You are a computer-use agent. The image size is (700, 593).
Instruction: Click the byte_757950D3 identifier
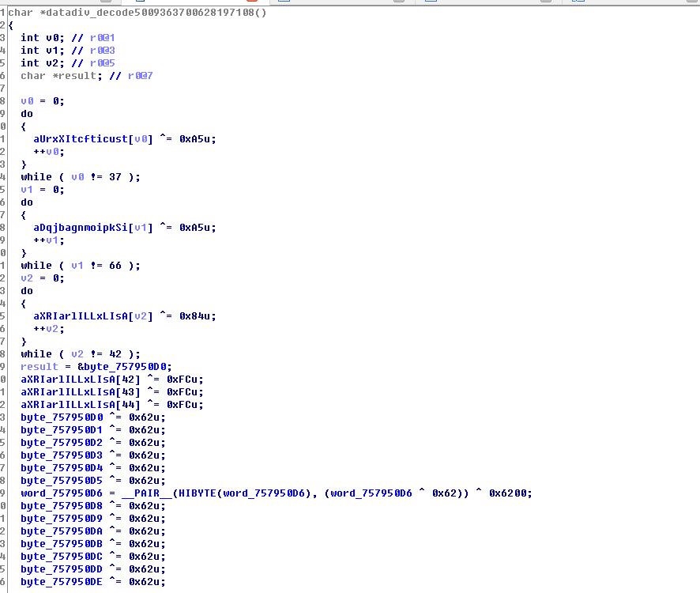(62, 455)
